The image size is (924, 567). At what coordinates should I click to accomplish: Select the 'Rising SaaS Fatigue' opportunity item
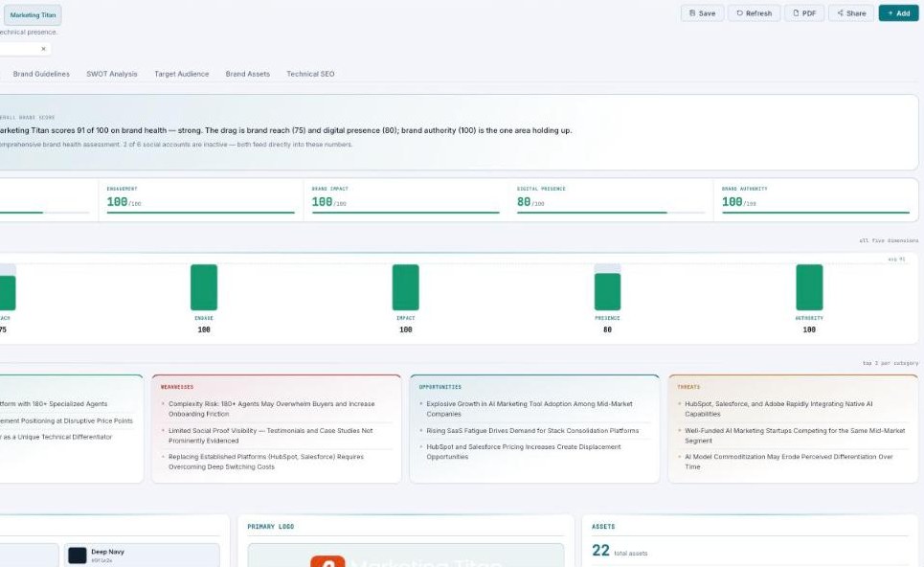tap(534, 431)
